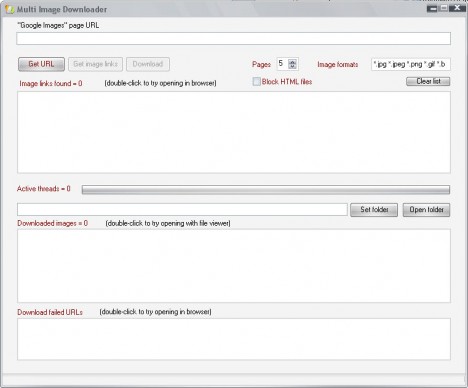Close the Multi Image Downloader window
Screen dimensions: 468x388
pyautogui.click(x=457, y=8)
